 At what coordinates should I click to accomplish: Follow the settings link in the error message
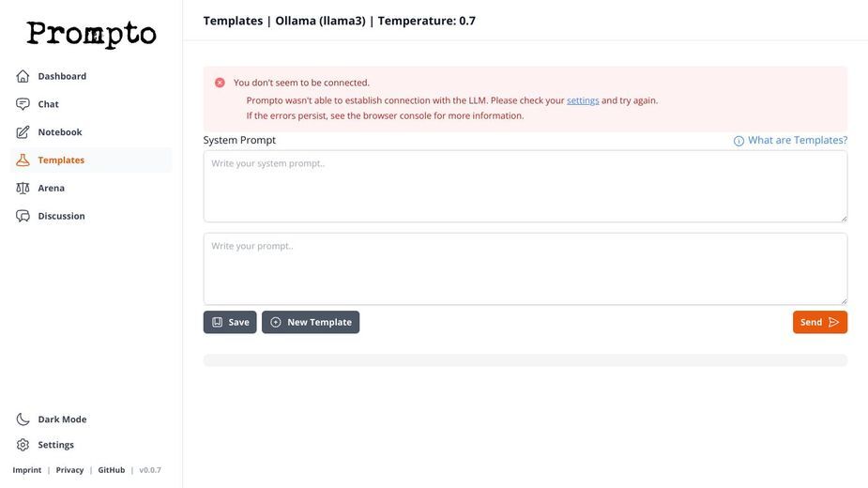(x=583, y=100)
